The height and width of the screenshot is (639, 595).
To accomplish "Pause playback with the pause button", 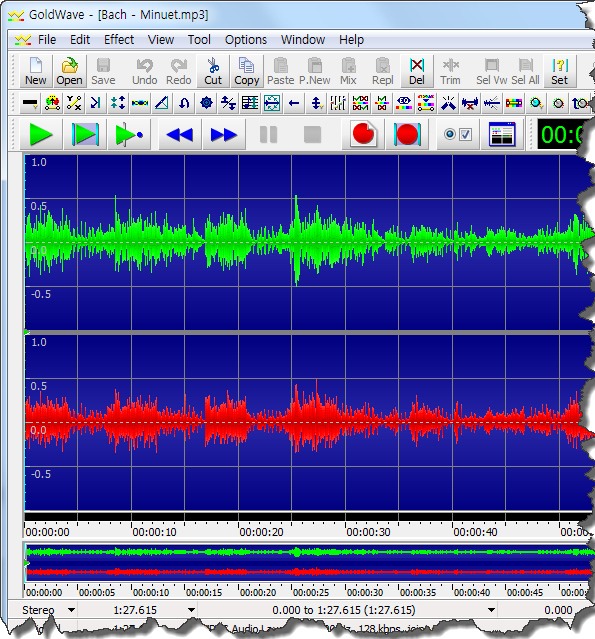I will point(268,134).
